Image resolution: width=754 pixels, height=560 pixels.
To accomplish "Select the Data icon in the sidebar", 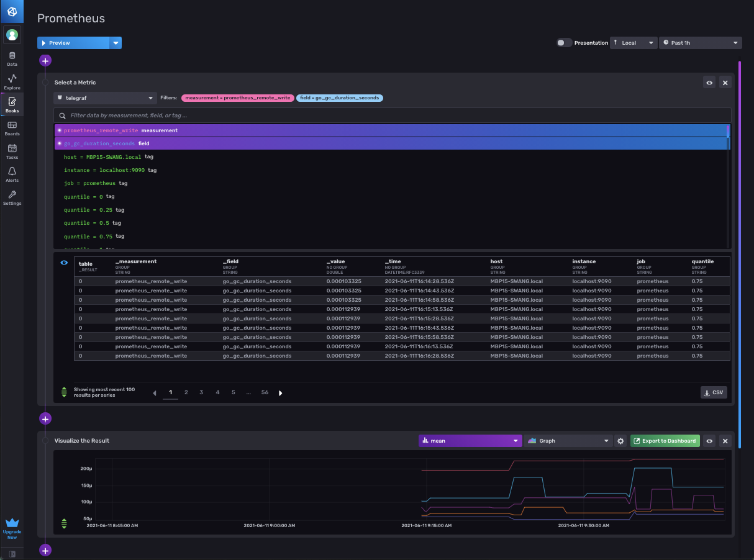I will [x=12, y=58].
